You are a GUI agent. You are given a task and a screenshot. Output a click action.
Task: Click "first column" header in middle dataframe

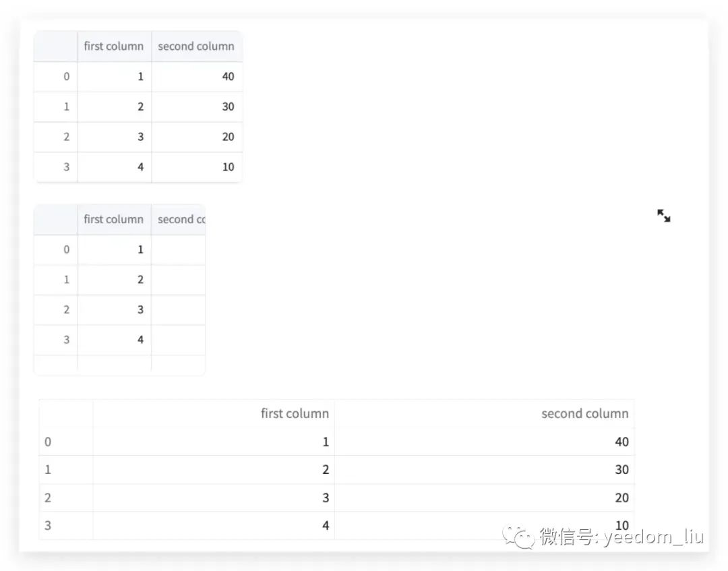(114, 219)
